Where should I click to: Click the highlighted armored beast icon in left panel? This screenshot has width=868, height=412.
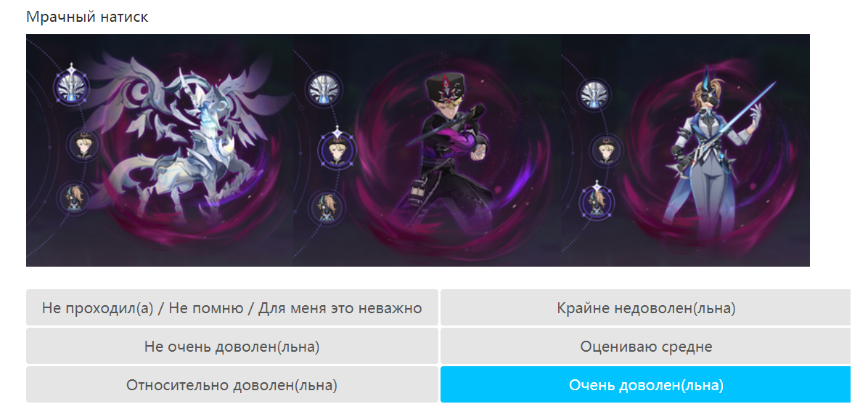(73, 86)
